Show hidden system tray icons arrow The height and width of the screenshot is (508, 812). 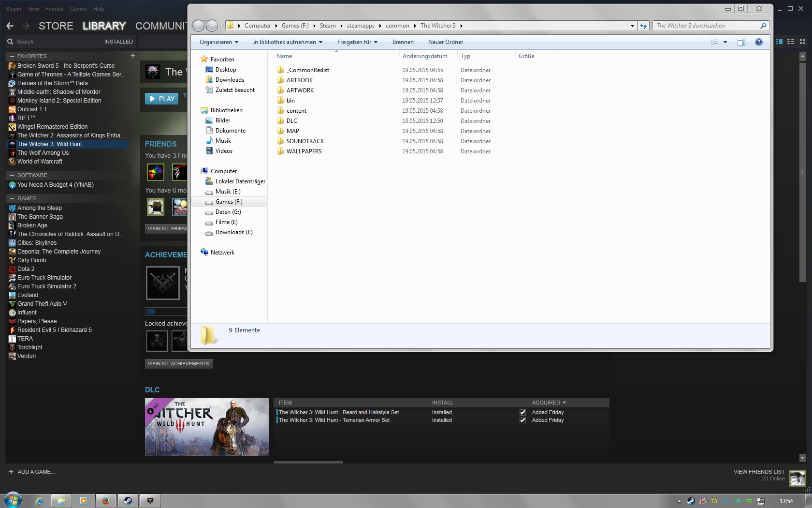679,501
